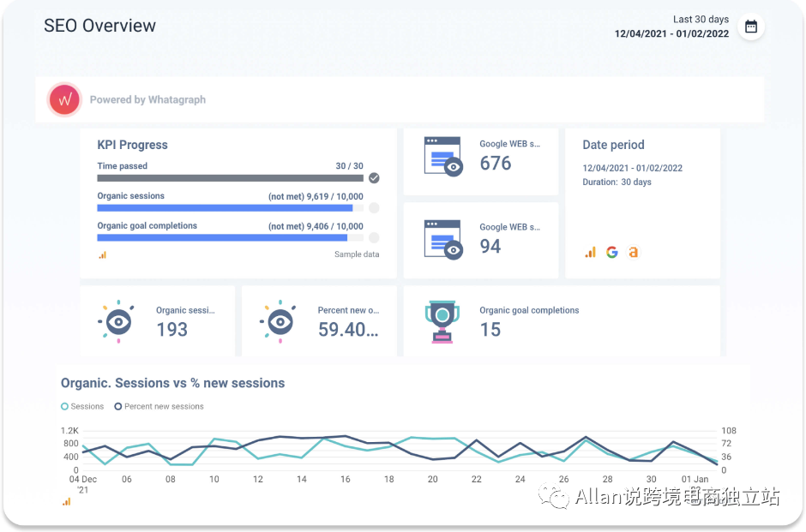Image resolution: width=806 pixels, height=532 pixels.
Task: Click the grey status circle for Organic sessions
Action: (x=374, y=207)
